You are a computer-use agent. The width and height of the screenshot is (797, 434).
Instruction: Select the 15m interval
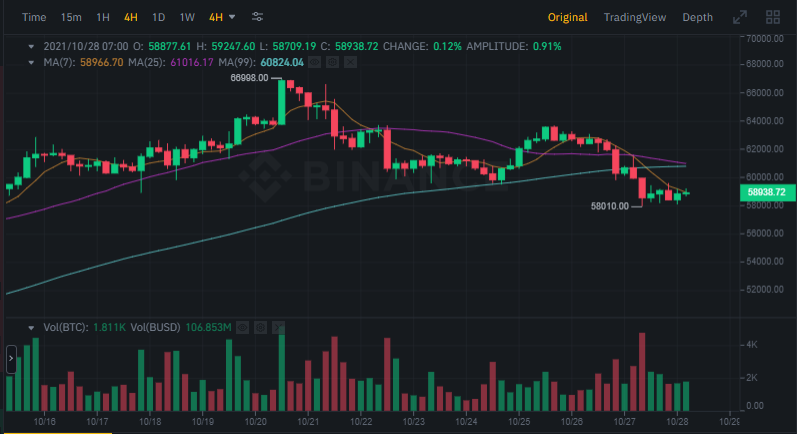click(x=71, y=17)
